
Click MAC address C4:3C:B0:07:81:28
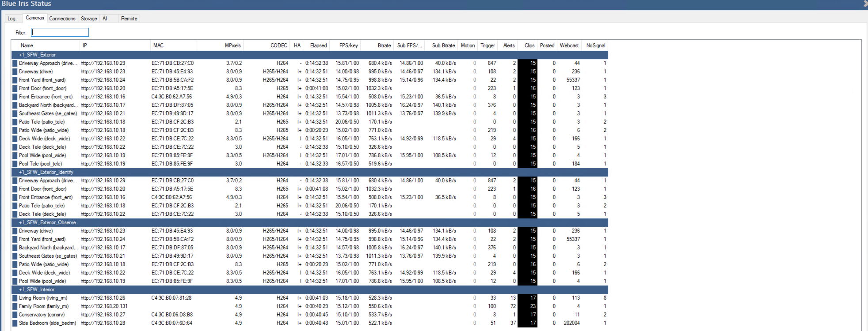(x=171, y=298)
